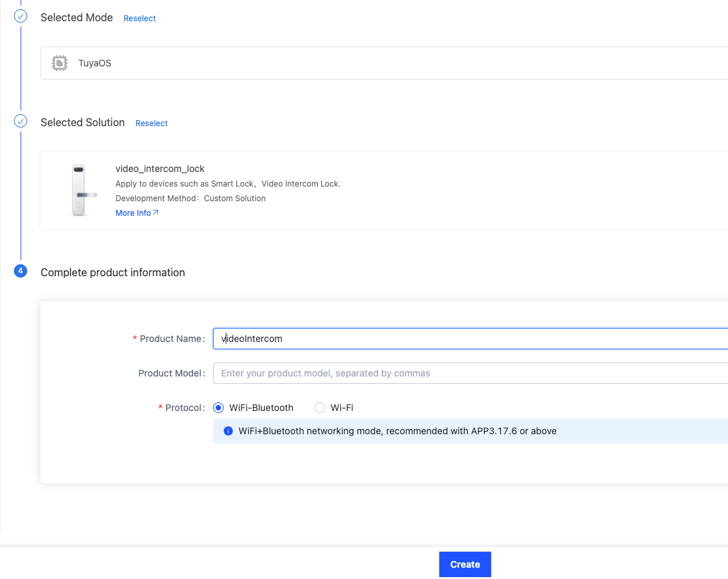This screenshot has width=728, height=579.
Task: Select the Wi-Fi protocol radio button
Action: click(x=320, y=408)
